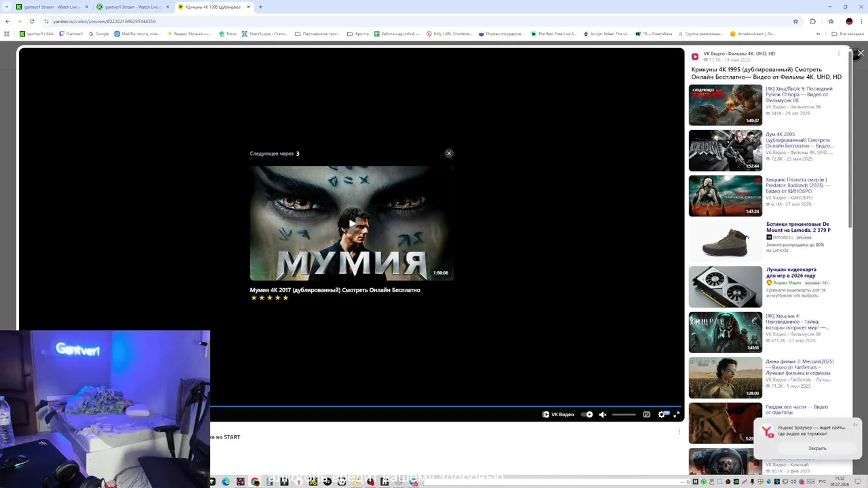Go back in browser
868x488 pixels.
[x=7, y=21]
